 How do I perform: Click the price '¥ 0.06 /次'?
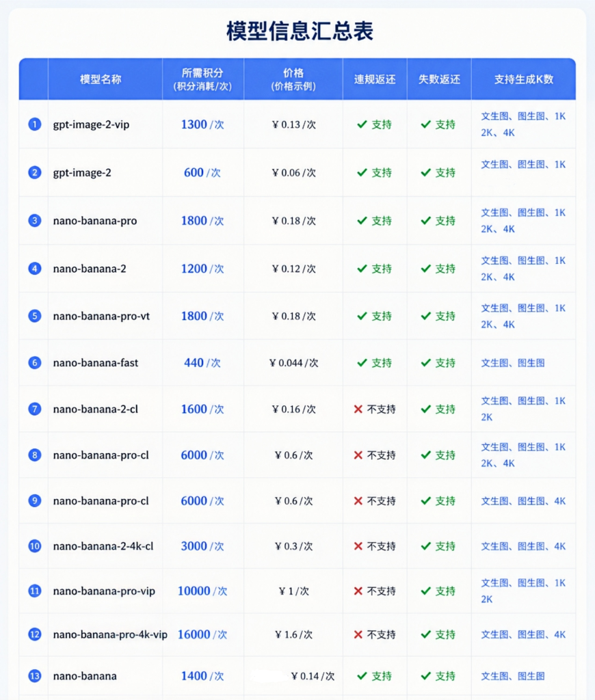tap(293, 173)
